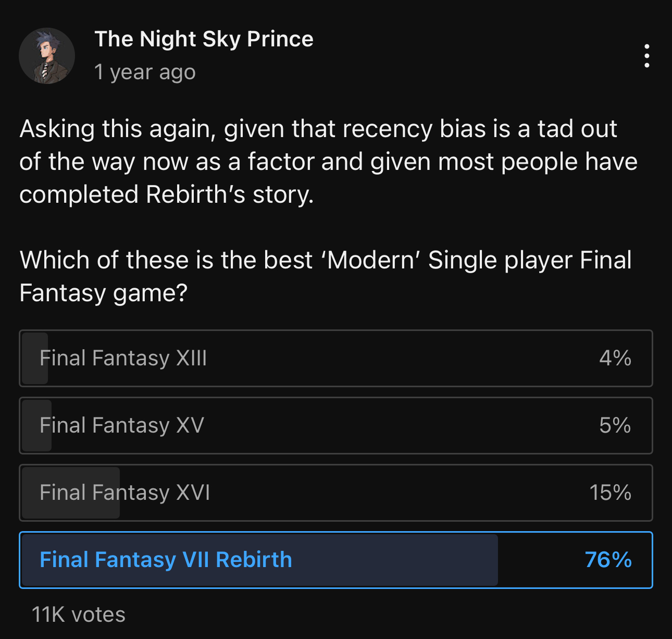Click the 15% result for XVI
Image resolution: width=672 pixels, height=639 pixels.
(x=610, y=493)
